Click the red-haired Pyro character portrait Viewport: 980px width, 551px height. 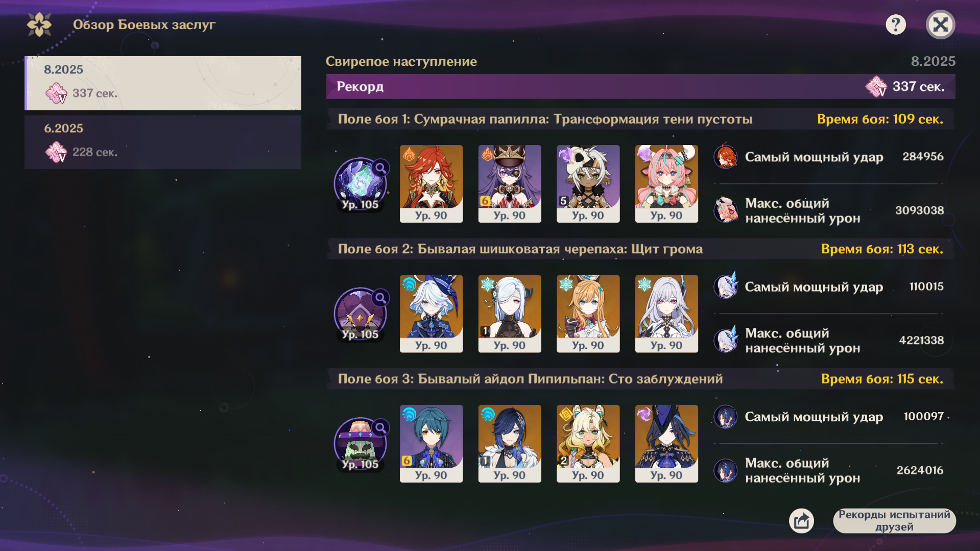431,184
